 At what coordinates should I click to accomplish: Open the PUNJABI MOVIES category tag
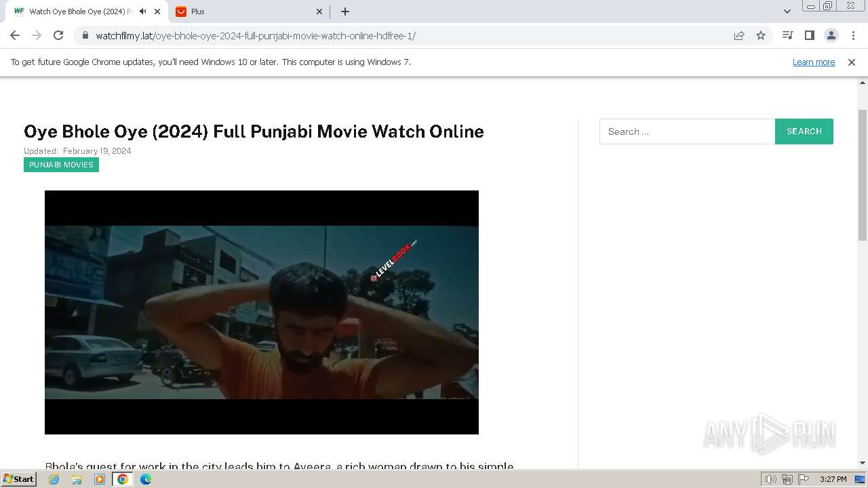pyautogui.click(x=61, y=165)
